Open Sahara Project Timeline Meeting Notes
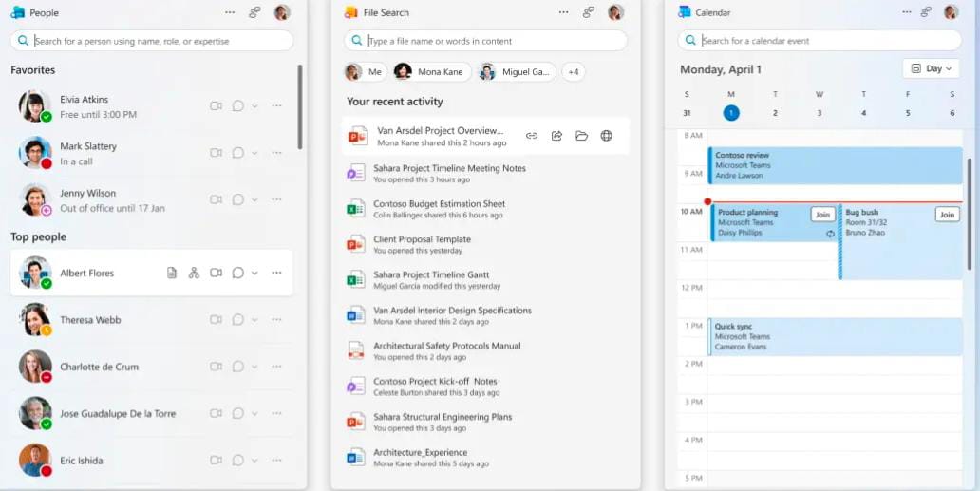The height and width of the screenshot is (491, 980). 485,173
